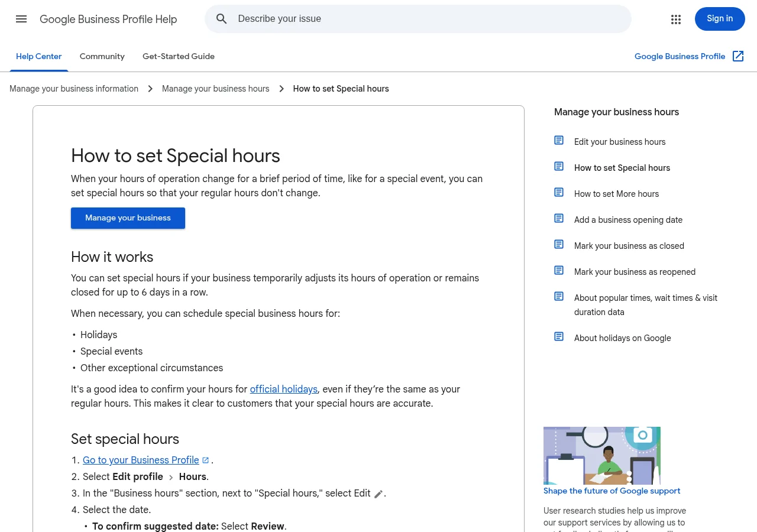Viewport: 757px width, 532px height.
Task: Click the article icon beside How to set More hours
Action: [x=559, y=192]
